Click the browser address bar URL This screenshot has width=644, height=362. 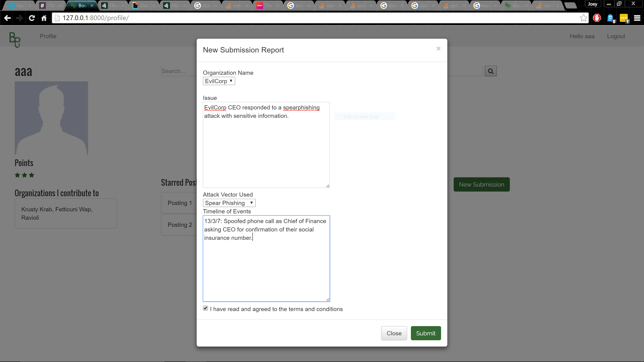pos(95,18)
